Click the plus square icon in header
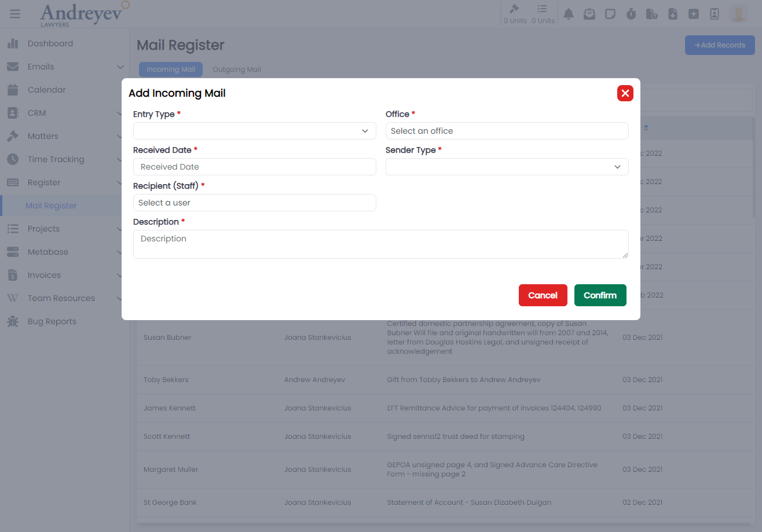 click(x=694, y=14)
